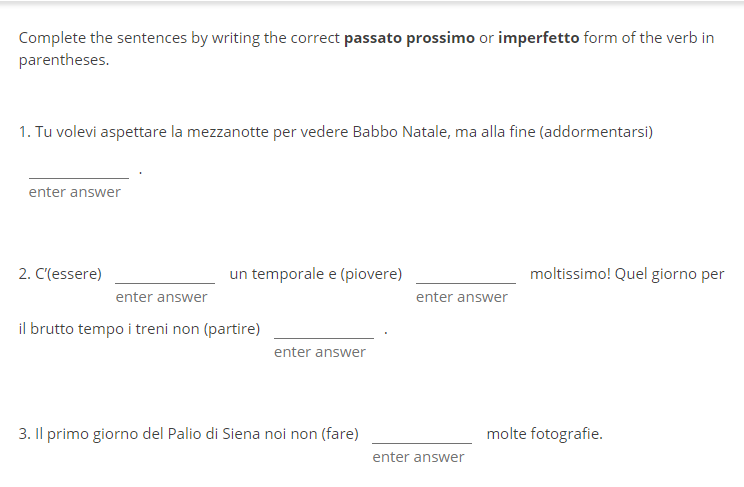Click the answer blank after (partire)
This screenshot has width=744, height=487.
click(324, 328)
